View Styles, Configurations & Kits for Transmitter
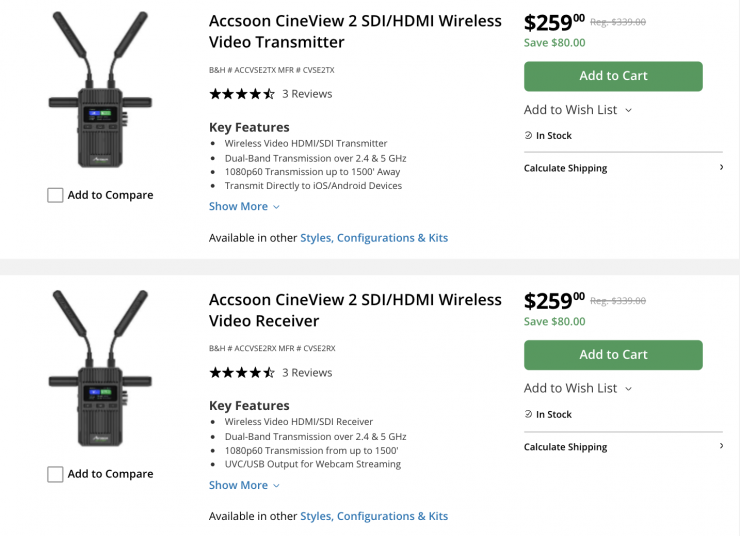Screen dimensions: 740x536 (374, 238)
